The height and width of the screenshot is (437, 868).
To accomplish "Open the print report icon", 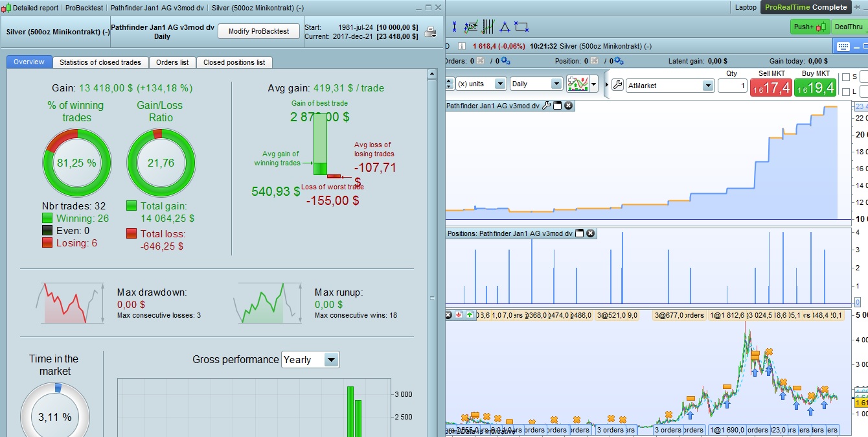I will coord(431,31).
